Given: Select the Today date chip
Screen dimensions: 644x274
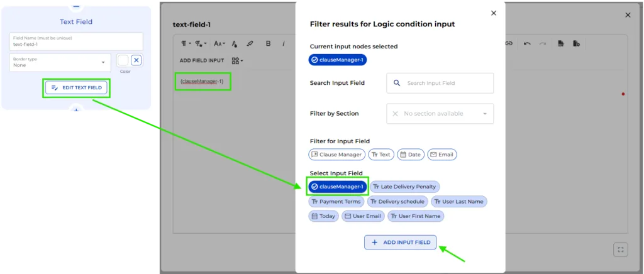Looking at the screenshot, I should (x=324, y=216).
